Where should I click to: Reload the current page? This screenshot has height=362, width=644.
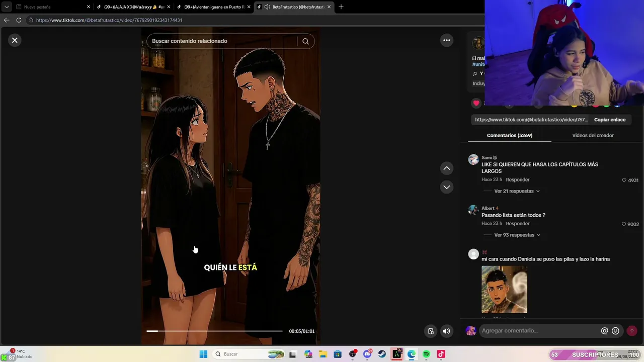19,20
